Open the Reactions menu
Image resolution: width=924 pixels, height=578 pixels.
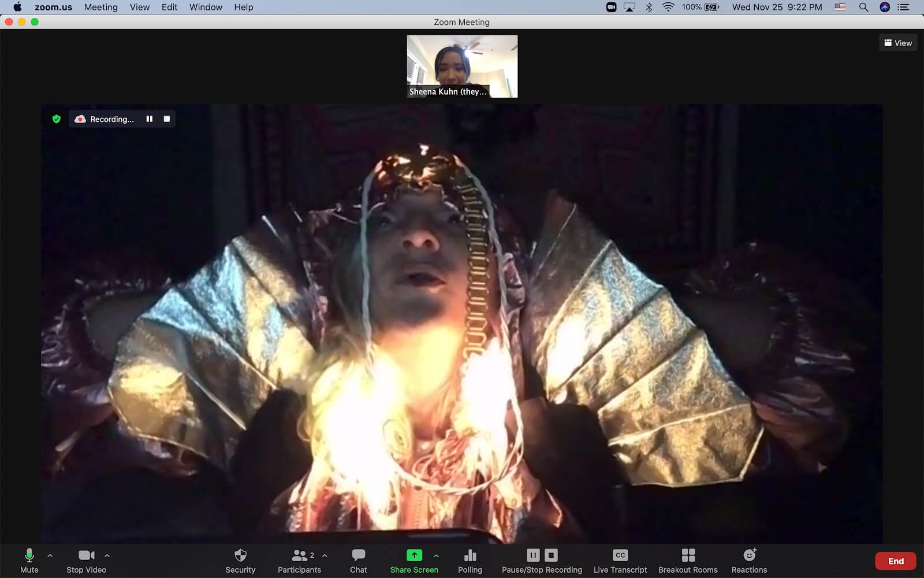(x=749, y=561)
